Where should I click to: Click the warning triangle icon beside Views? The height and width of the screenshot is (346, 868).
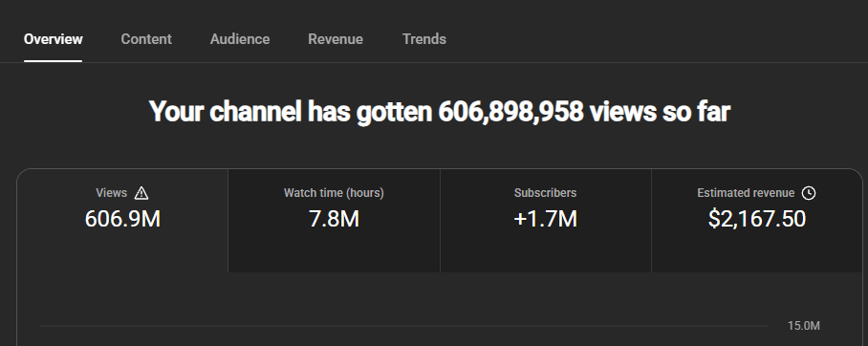141,193
